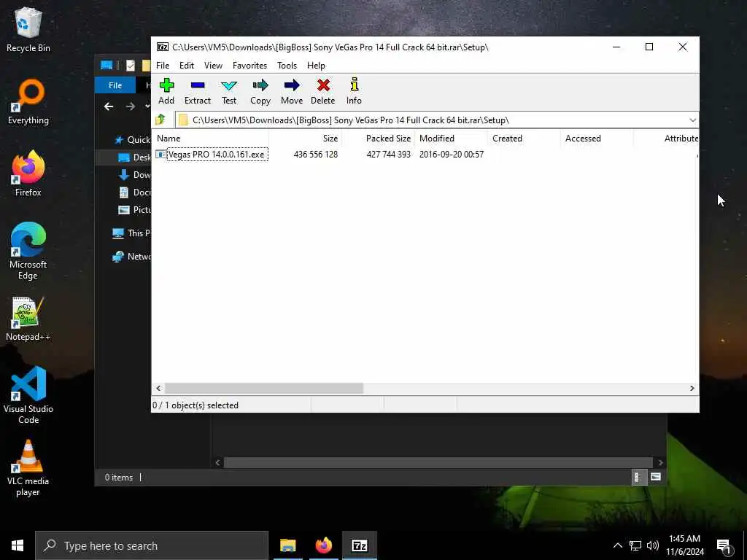Click the 7-Zip address path field
Image resolution: width=747 pixels, height=560 pixels.
click(x=431, y=120)
